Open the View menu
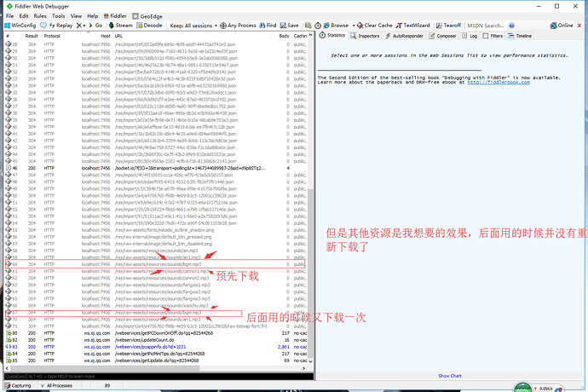The height and width of the screenshot is (392, 588). 76,16
